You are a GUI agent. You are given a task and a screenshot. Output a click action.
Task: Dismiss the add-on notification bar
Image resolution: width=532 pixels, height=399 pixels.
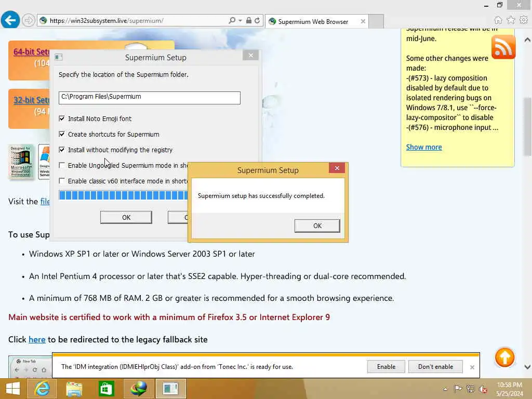[472, 367]
